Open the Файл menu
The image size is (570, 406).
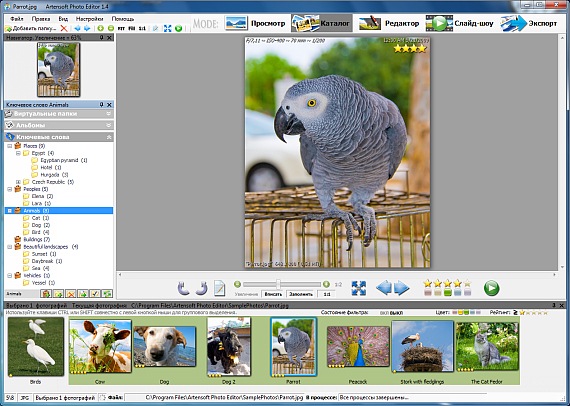point(17,19)
